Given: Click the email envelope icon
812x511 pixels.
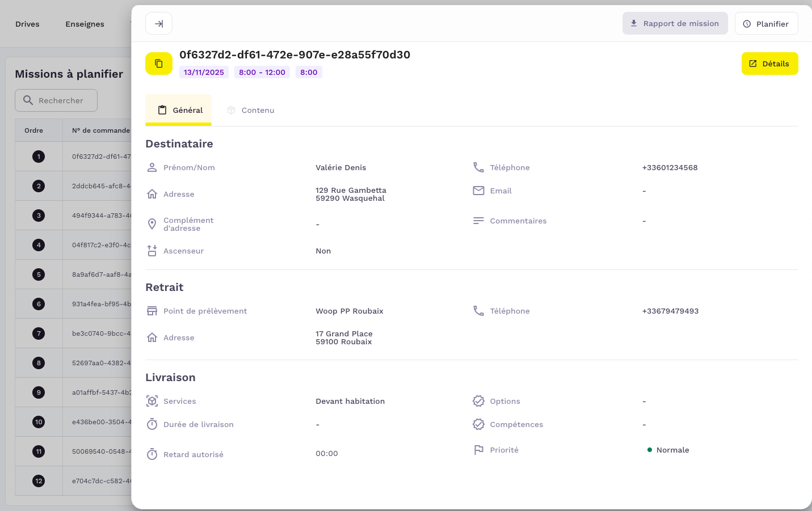Looking at the screenshot, I should (x=478, y=191).
